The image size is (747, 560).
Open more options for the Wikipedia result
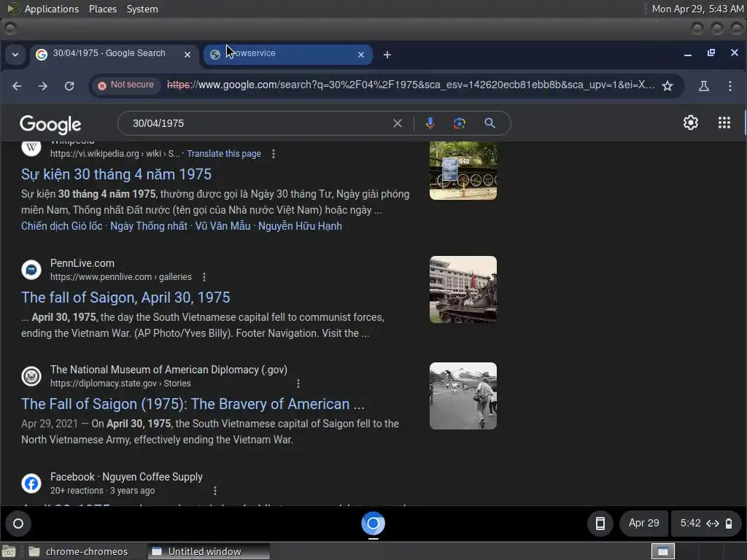[x=274, y=154]
